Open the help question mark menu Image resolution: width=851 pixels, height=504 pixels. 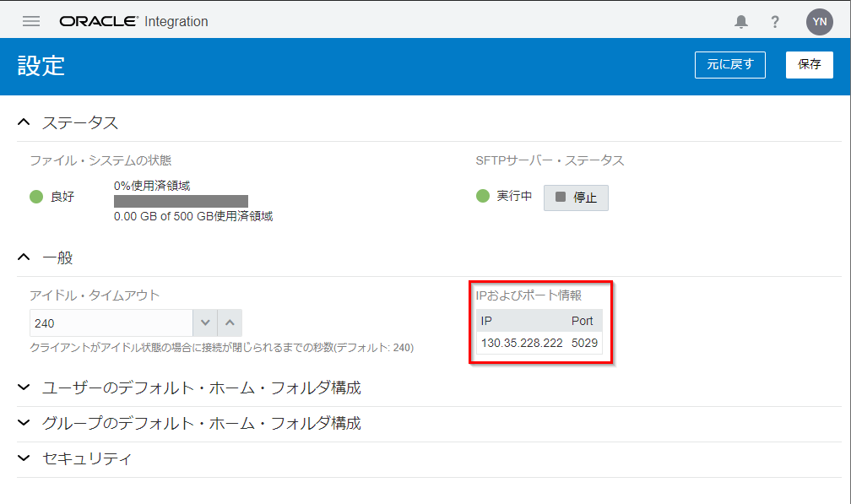coord(775,22)
